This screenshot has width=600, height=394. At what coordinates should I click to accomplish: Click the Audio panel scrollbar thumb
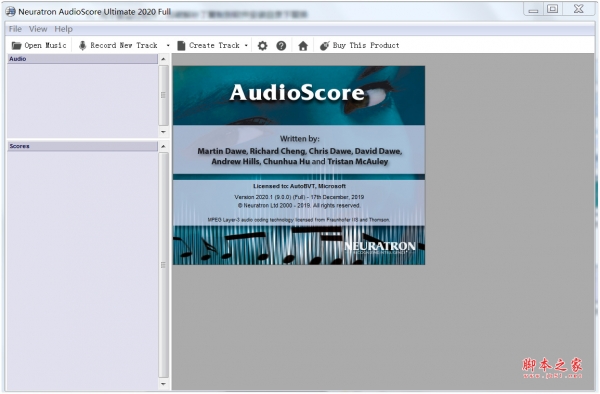click(163, 95)
